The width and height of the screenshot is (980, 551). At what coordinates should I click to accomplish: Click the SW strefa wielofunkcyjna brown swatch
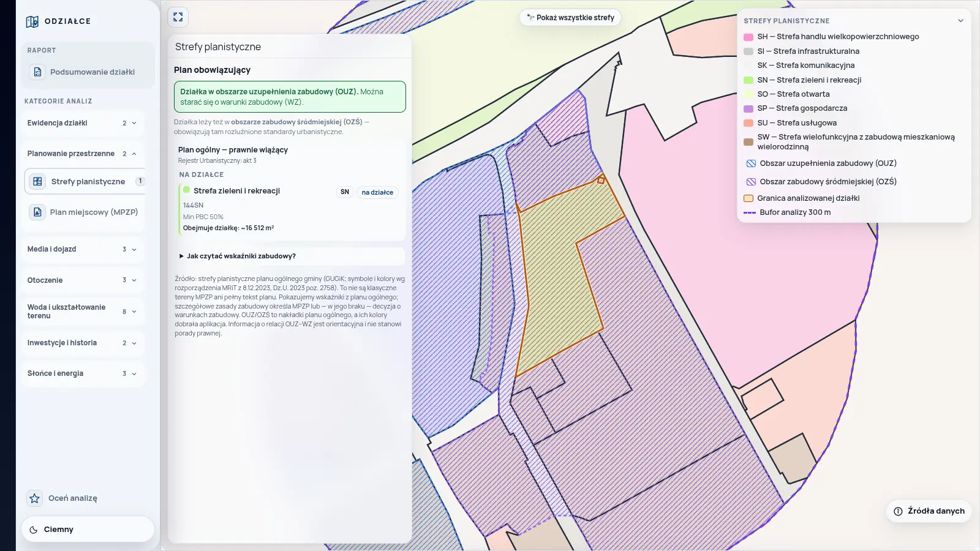coord(748,142)
